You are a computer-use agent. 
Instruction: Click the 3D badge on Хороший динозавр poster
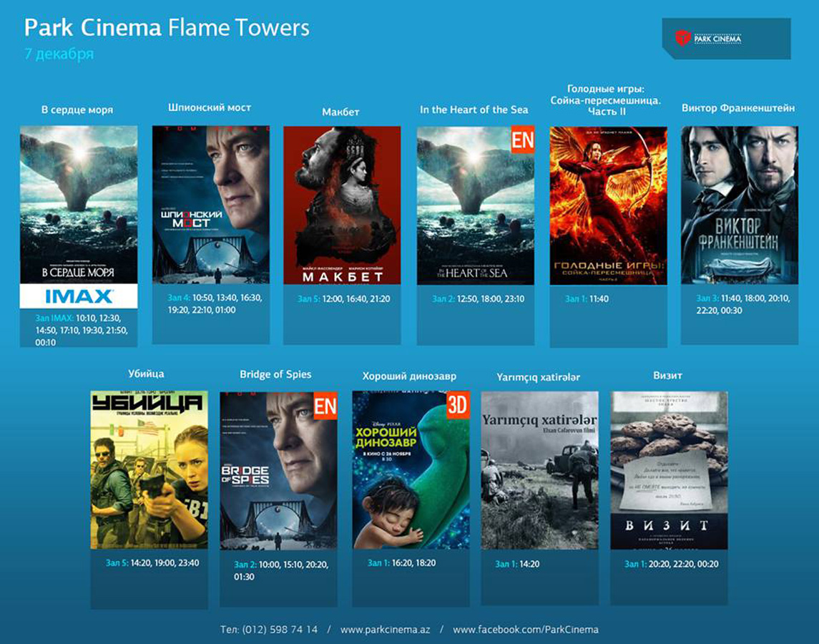pos(458,405)
